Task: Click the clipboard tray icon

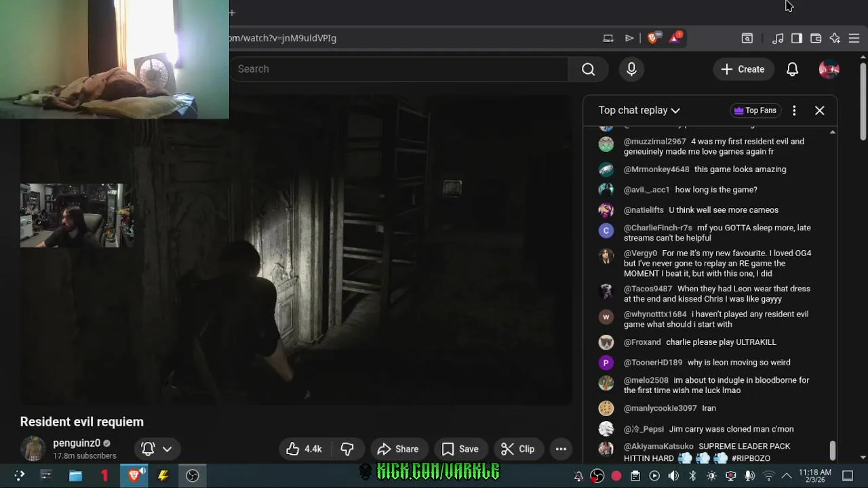Action: (x=635, y=476)
